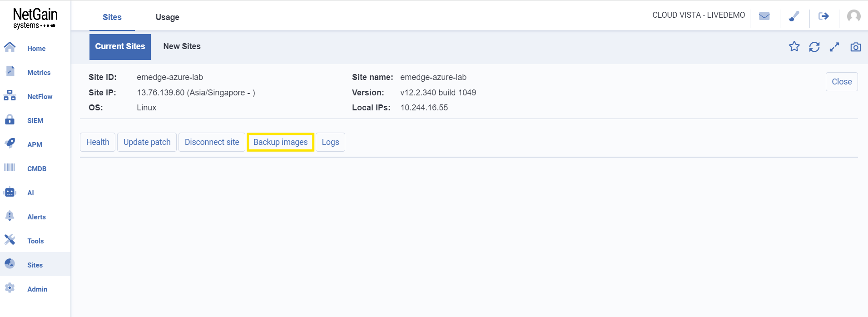Expand view with fullscreen arrows icon

834,47
